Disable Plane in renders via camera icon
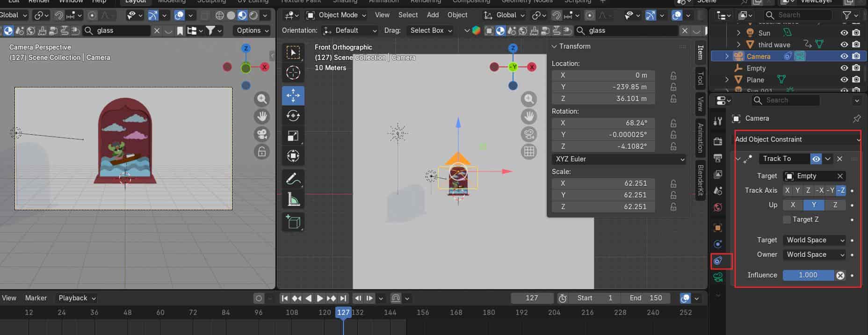868x335 pixels. pos(856,80)
